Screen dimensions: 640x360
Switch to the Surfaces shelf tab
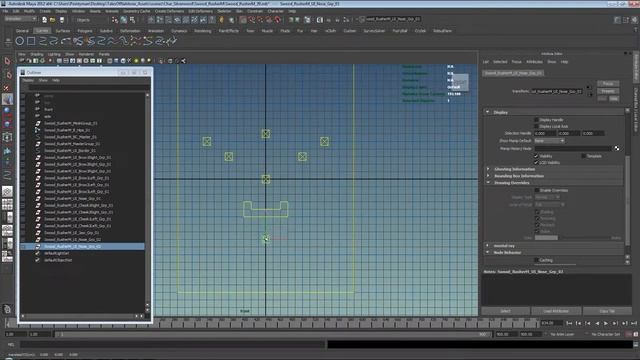tap(62, 31)
